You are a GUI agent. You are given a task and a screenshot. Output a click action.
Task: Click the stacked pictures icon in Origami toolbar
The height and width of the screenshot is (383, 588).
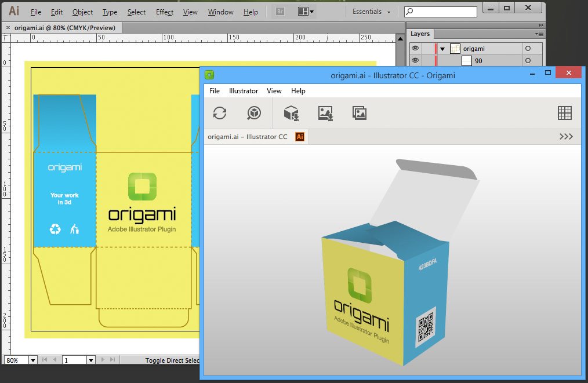pyautogui.click(x=360, y=113)
